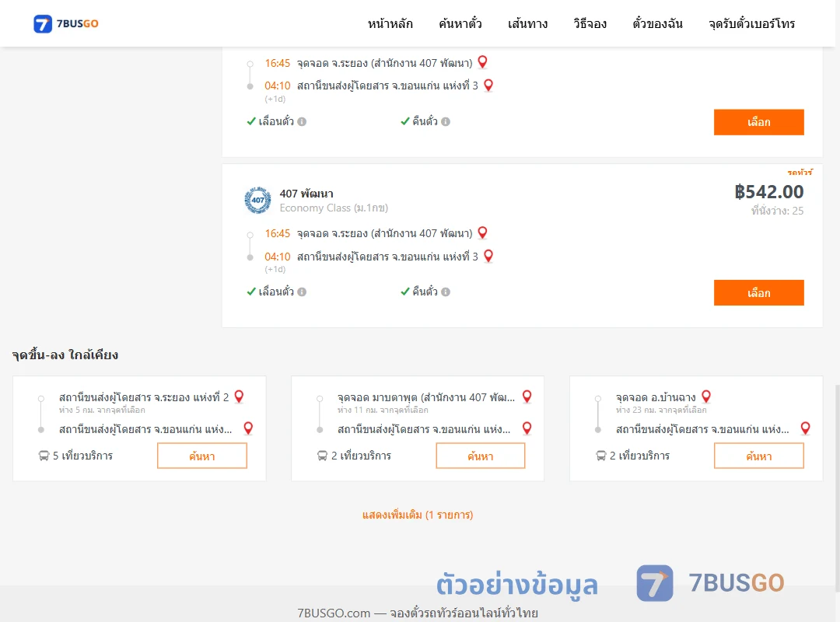Open map pin for 16:45 departure in top card

pos(483,62)
